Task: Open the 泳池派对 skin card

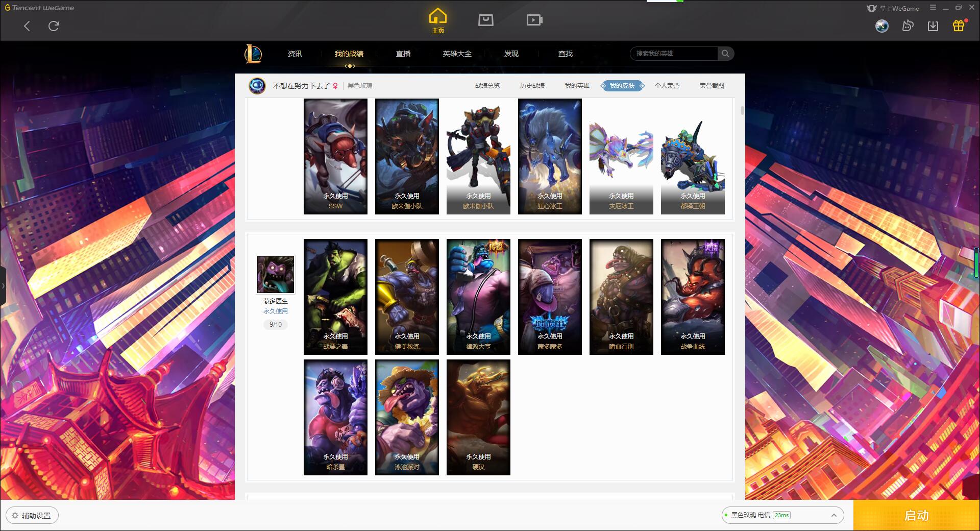Action: 407,417
